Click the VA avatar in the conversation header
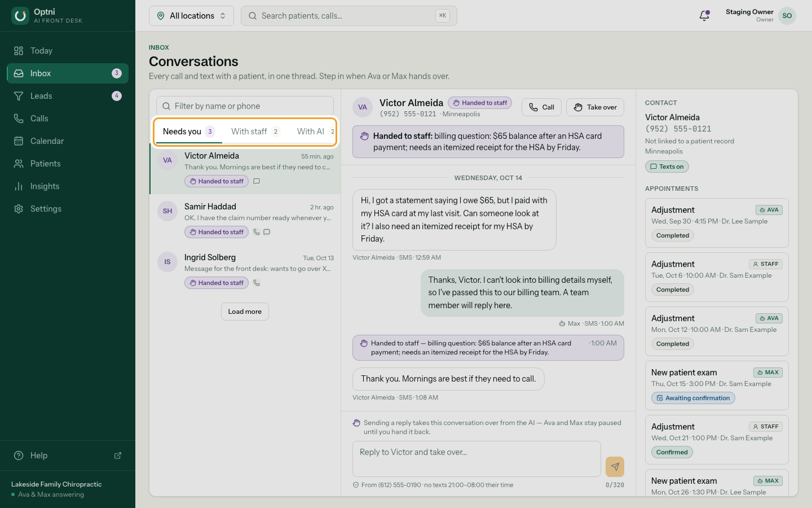The width and height of the screenshot is (812, 508). [363, 107]
